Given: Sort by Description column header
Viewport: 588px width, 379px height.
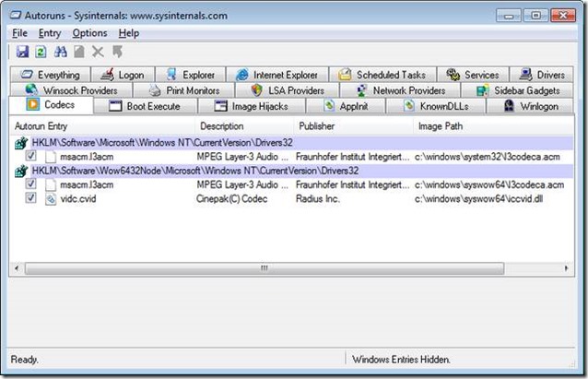Looking at the screenshot, I should coord(244,126).
